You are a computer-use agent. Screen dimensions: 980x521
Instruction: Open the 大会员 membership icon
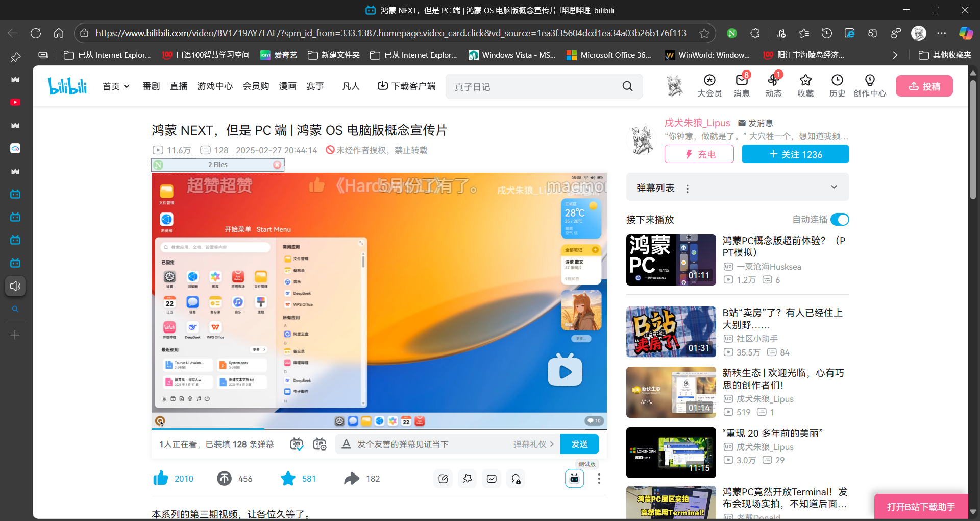[709, 86]
